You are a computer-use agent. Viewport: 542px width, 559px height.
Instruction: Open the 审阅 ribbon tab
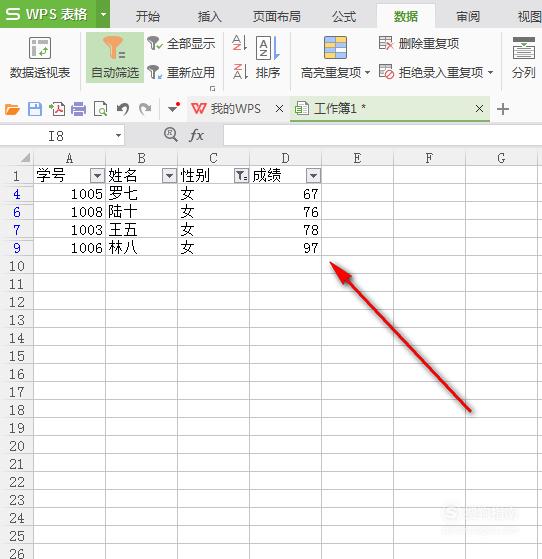[x=467, y=16]
